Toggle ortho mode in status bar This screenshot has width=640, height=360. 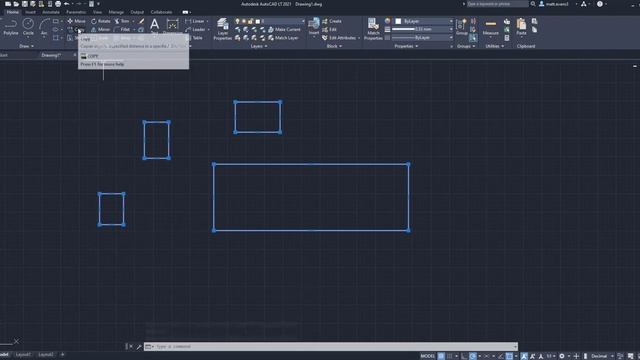[x=464, y=356]
